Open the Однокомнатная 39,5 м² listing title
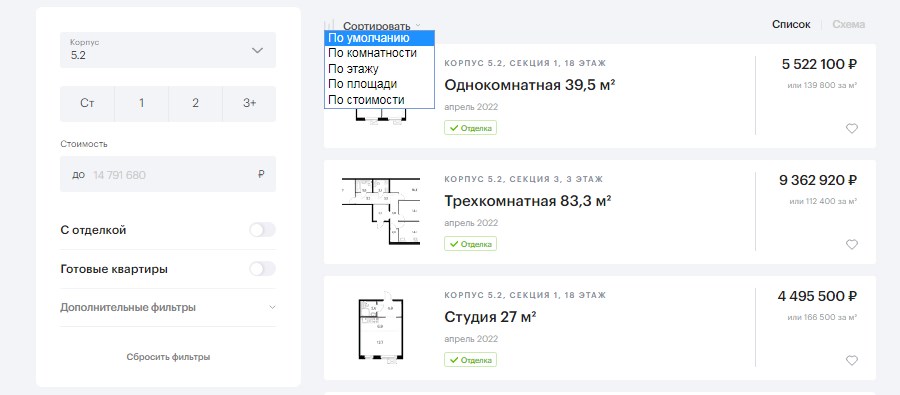The width and height of the screenshot is (900, 395). coord(530,86)
